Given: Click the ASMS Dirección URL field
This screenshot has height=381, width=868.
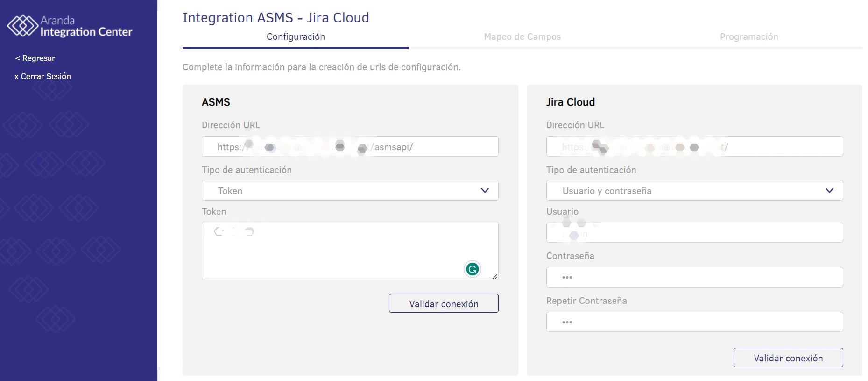Looking at the screenshot, I should (x=350, y=146).
